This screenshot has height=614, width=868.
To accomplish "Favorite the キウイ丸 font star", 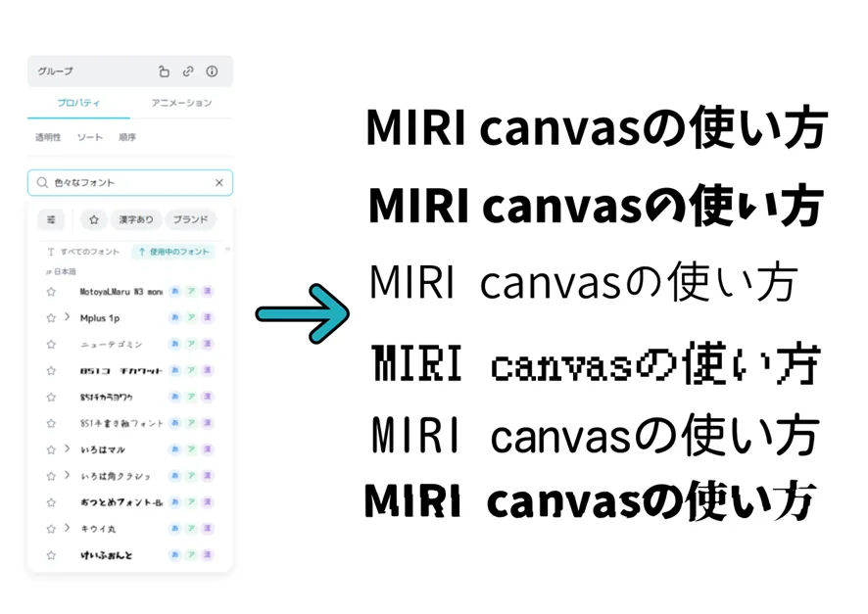I will tap(51, 529).
